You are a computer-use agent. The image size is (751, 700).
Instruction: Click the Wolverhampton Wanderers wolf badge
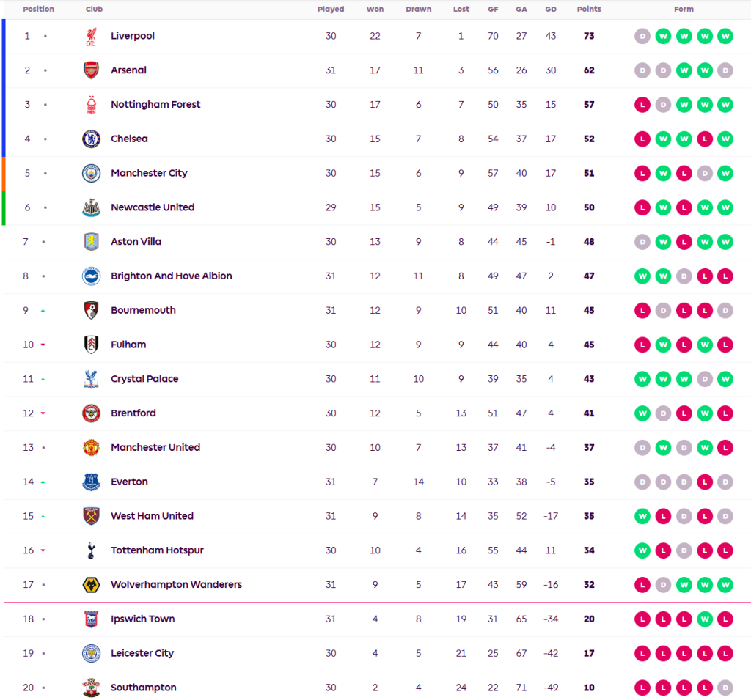coord(91,585)
